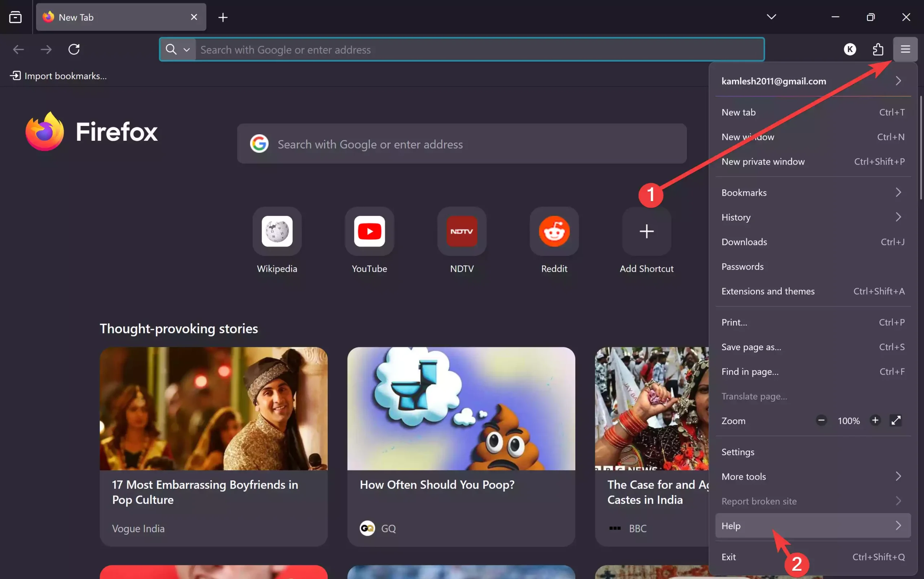Click Add Shortcut on the new tab page
The height and width of the screenshot is (579, 924).
click(646, 231)
